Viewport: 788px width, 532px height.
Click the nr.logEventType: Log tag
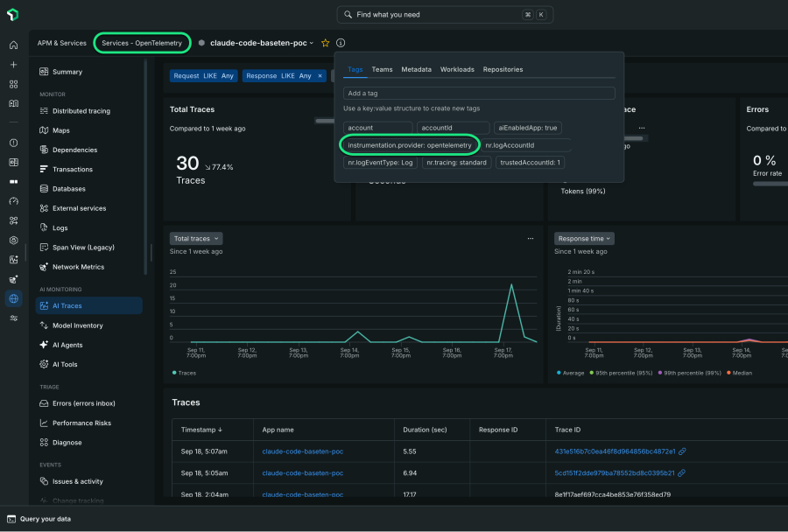[x=380, y=163]
